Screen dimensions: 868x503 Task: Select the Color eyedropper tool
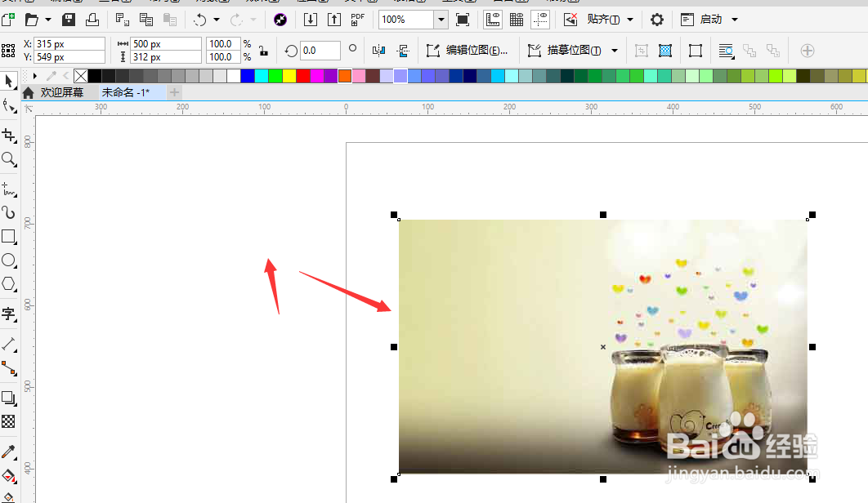tap(9, 452)
